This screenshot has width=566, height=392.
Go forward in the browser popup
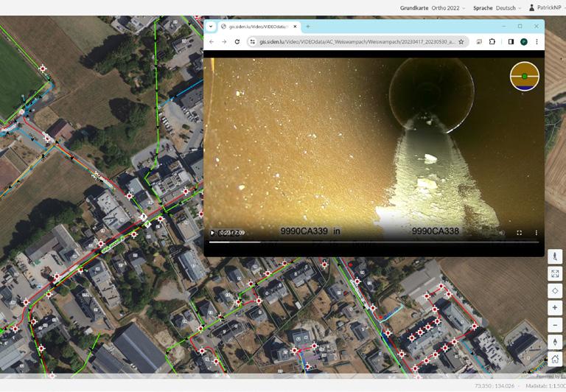click(x=224, y=42)
